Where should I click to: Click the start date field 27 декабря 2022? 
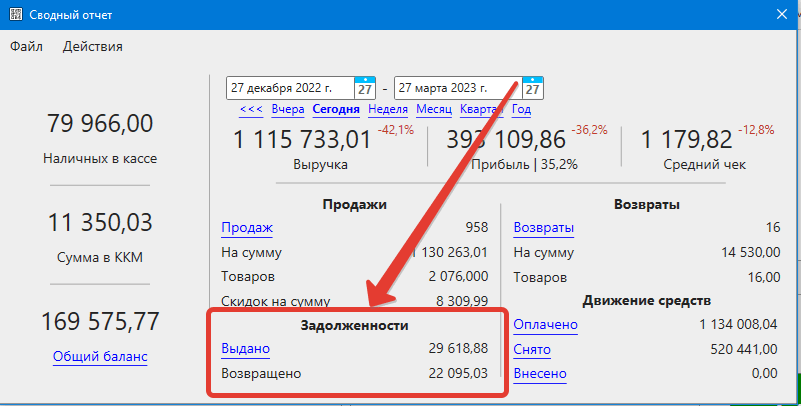pyautogui.click(x=290, y=88)
